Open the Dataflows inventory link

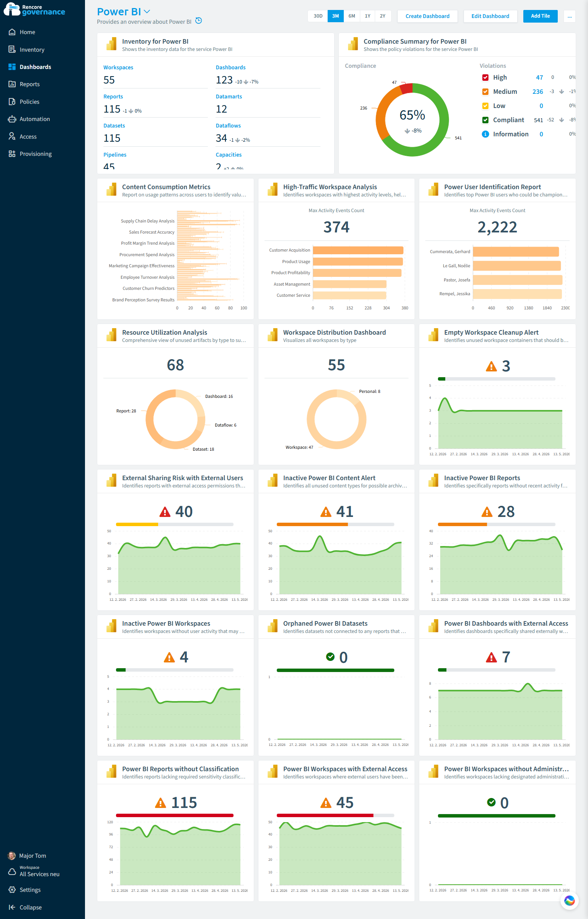228,126
